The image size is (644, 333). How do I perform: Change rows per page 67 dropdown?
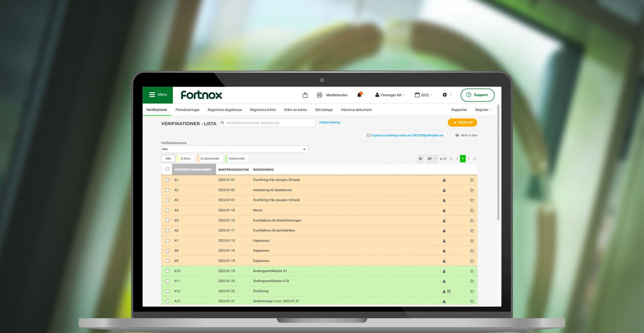[x=432, y=159]
